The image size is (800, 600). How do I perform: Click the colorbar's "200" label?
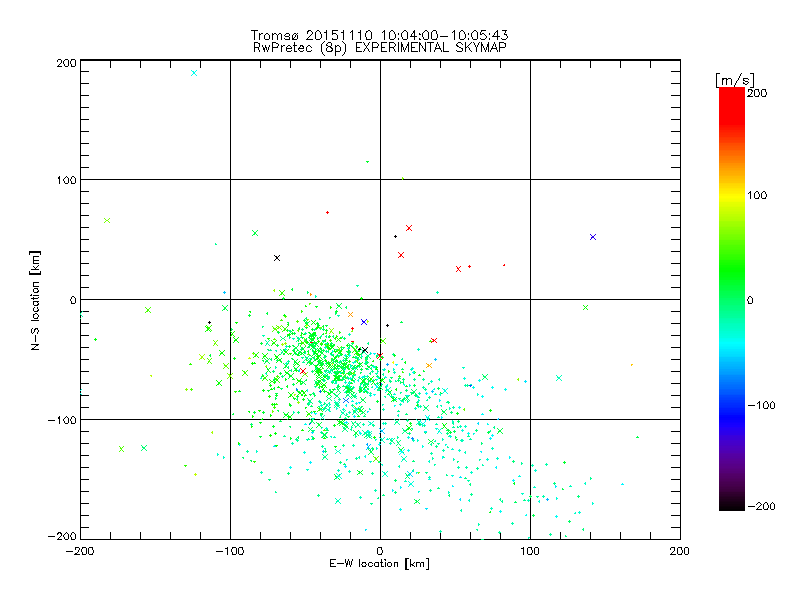coord(757,93)
